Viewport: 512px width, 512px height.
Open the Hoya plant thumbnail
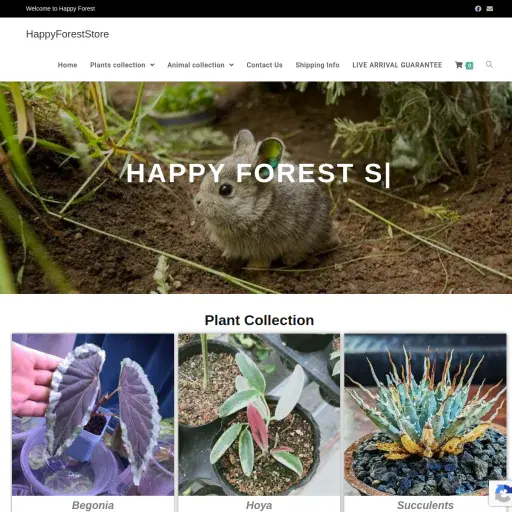click(259, 414)
